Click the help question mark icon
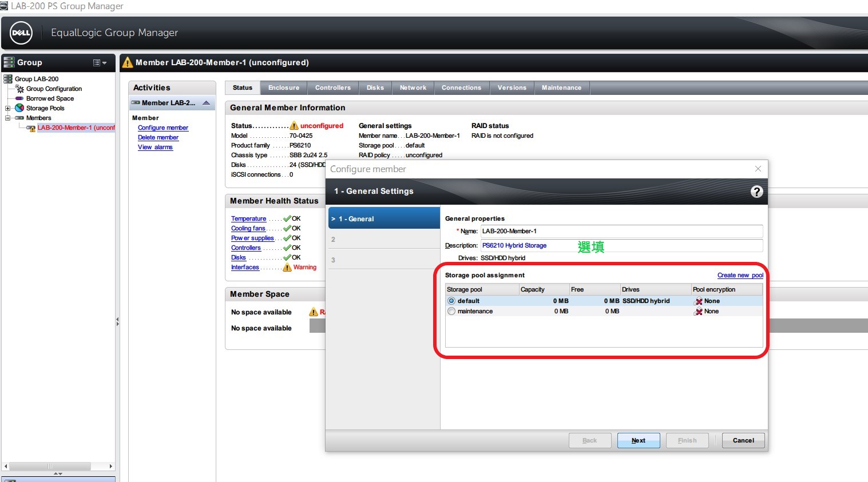Image resolution: width=868 pixels, height=482 pixels. click(756, 192)
